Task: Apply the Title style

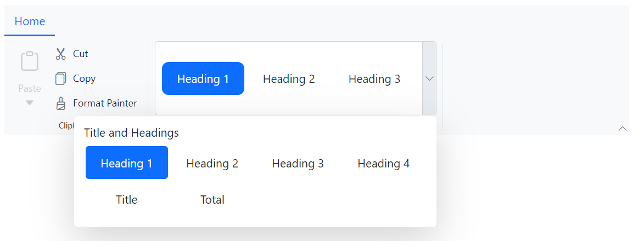Action: (x=127, y=199)
